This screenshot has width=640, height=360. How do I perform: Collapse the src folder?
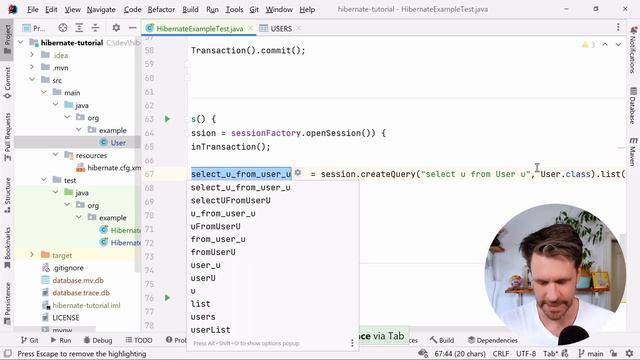pos(32,80)
